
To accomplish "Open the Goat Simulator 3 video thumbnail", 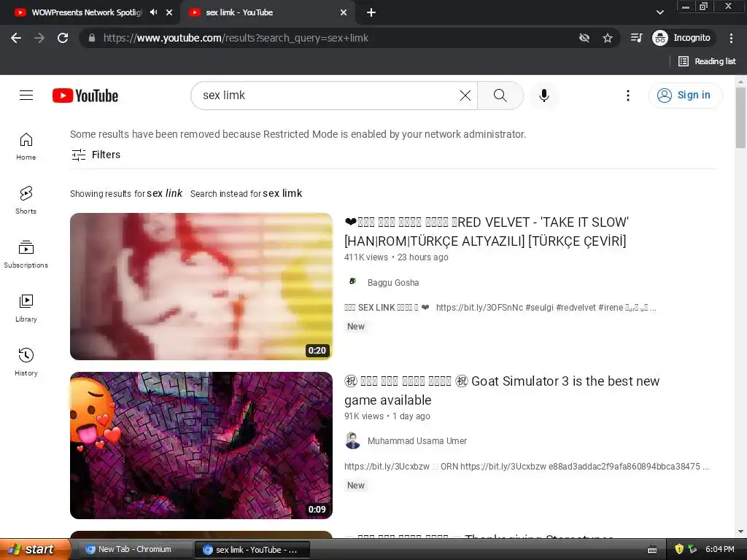I will coord(201,446).
